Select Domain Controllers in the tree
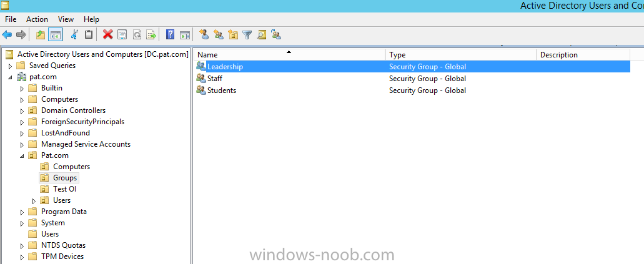644x264 pixels. pos(73,110)
